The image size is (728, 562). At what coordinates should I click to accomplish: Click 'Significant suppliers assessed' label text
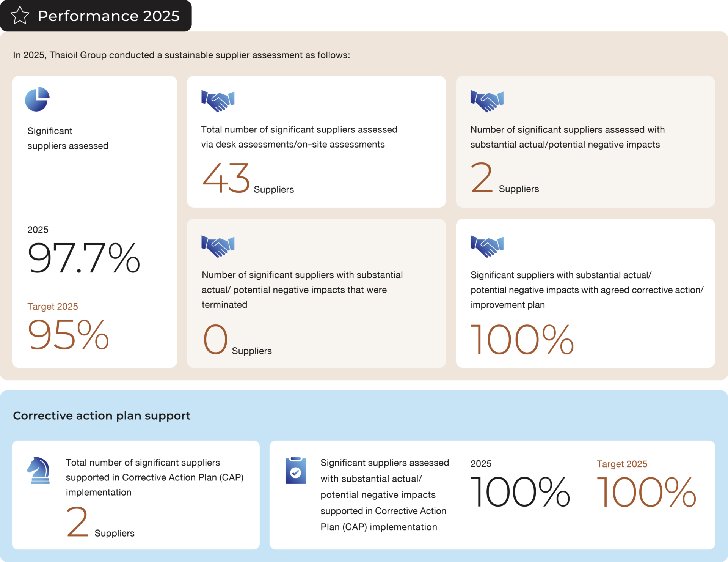pos(67,138)
